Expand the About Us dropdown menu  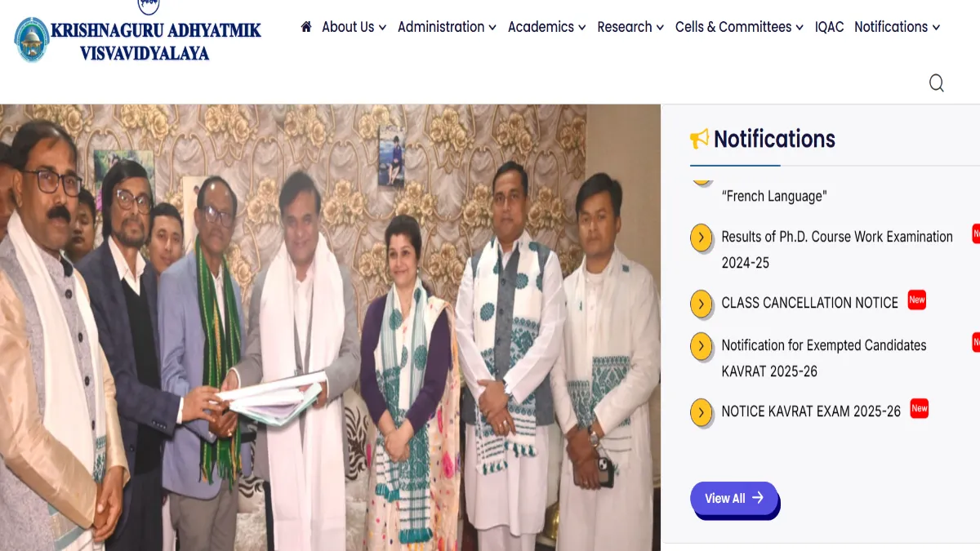tap(354, 27)
